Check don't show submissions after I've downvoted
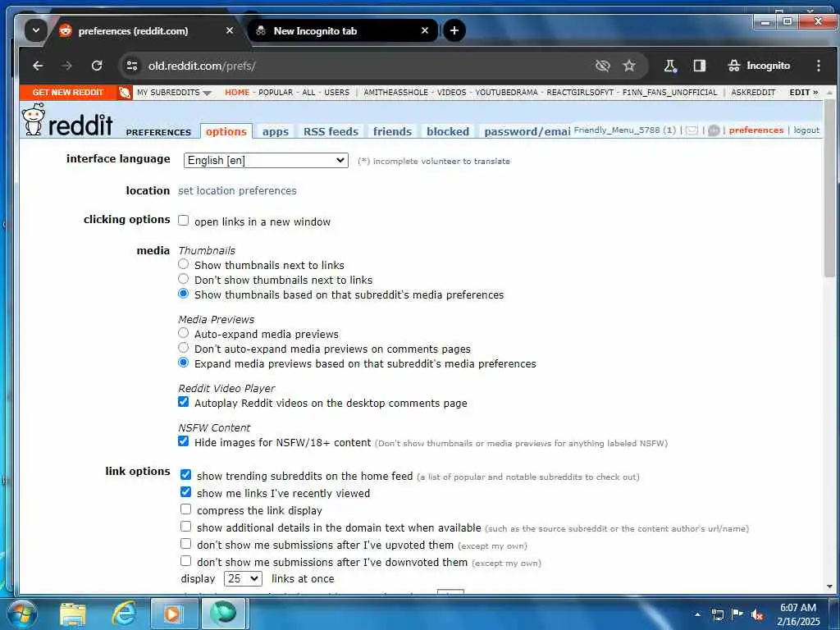 [185, 560]
